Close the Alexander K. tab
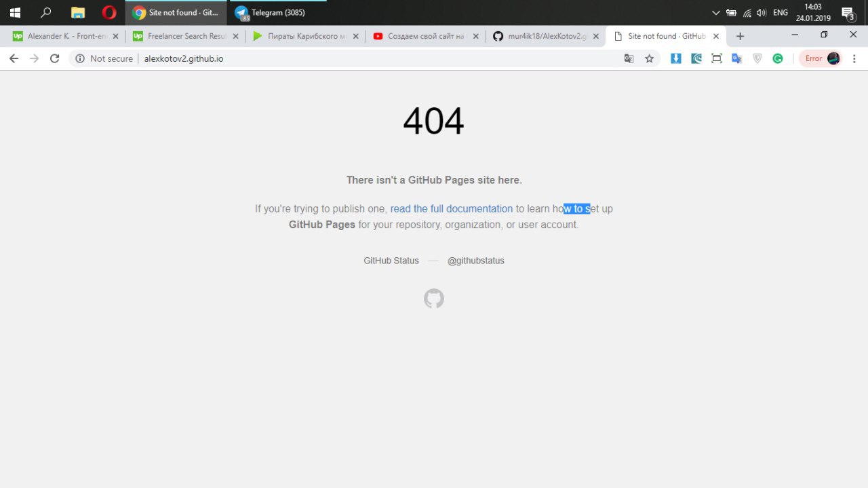The image size is (868, 488). pyautogui.click(x=115, y=36)
